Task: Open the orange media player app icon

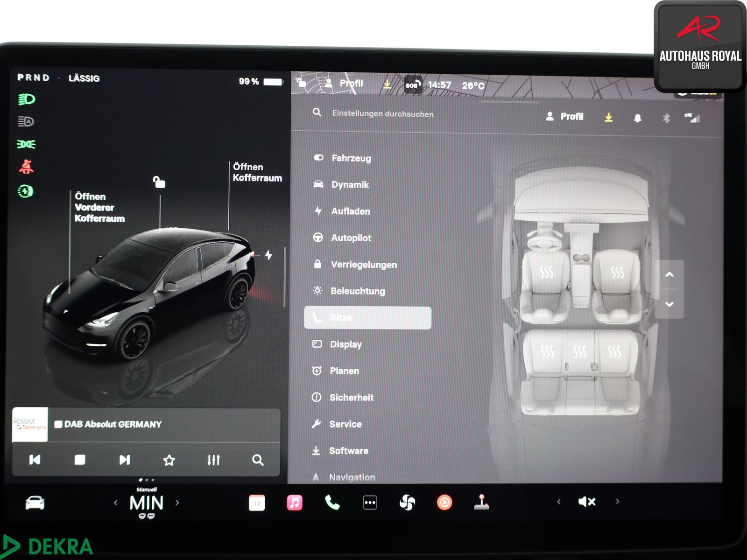Action: point(444,503)
